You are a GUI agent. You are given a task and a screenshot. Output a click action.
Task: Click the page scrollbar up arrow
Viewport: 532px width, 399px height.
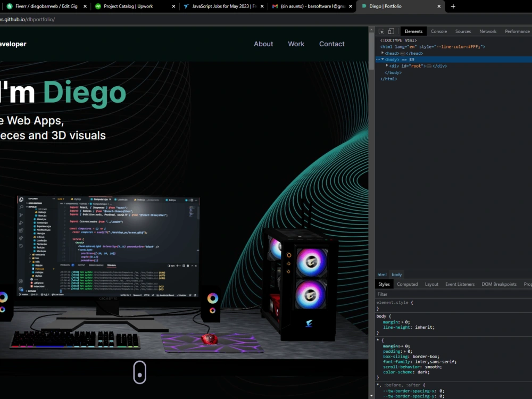(371, 30)
